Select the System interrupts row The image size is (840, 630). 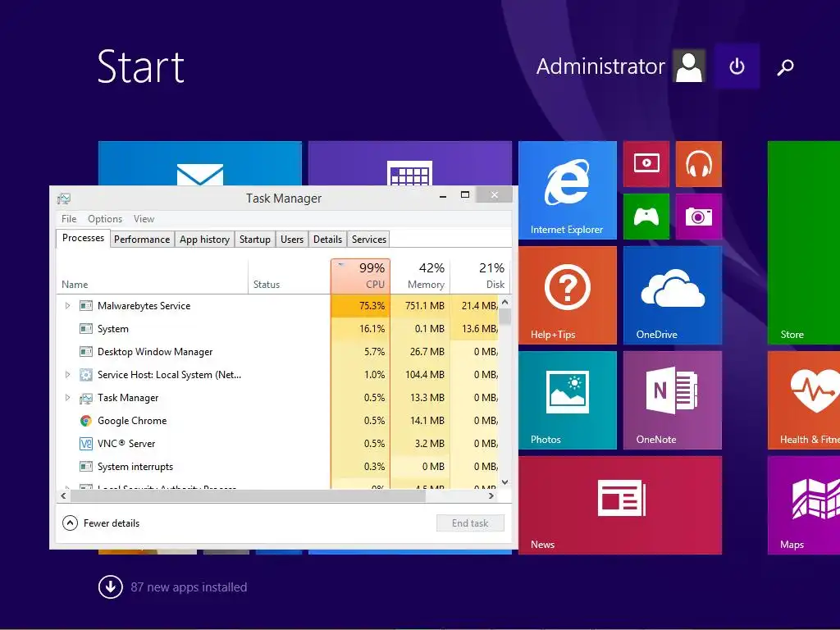277,467
